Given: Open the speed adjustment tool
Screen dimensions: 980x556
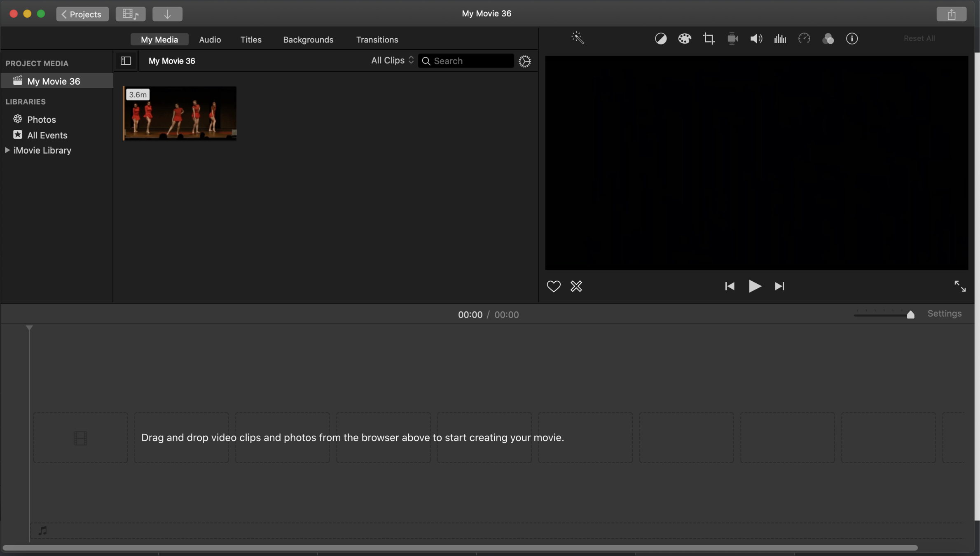Looking at the screenshot, I should point(804,39).
